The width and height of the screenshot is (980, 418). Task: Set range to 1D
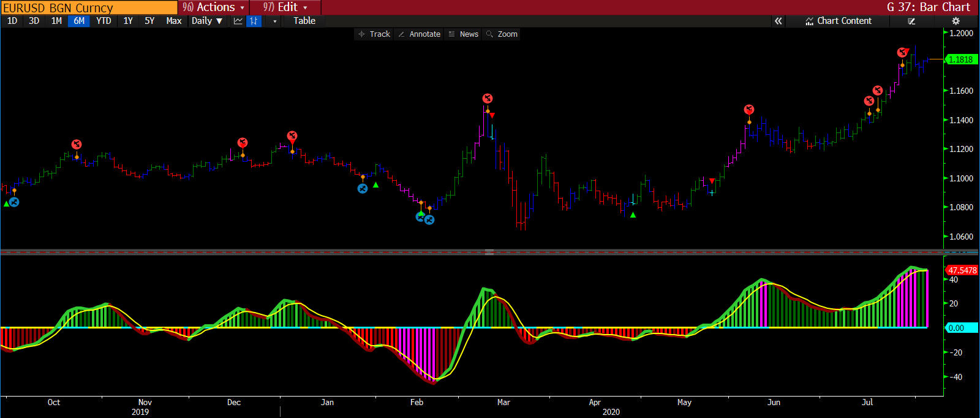[x=12, y=21]
